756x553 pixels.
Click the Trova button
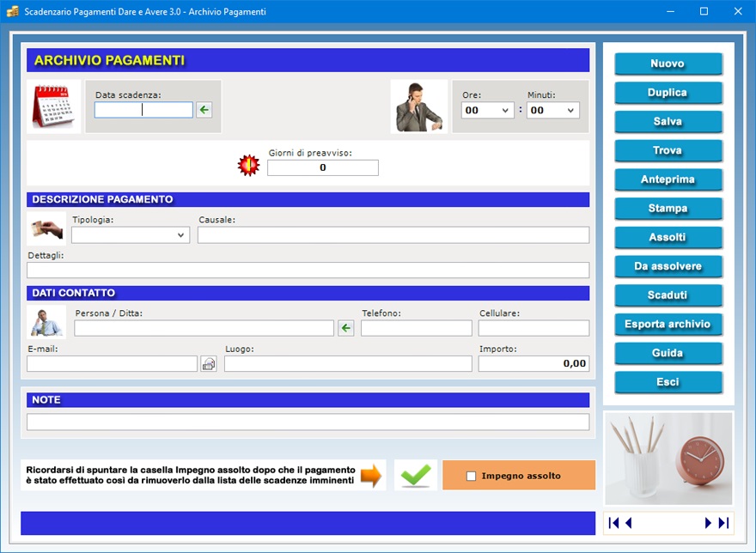point(668,150)
